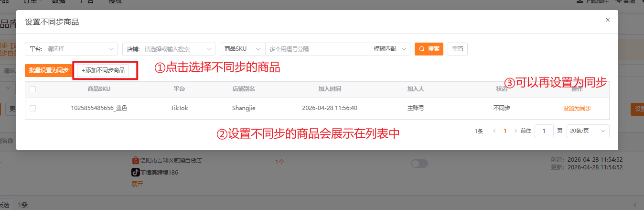Click the 重置 reset button
This screenshot has width=644, height=210.
pos(458,49)
